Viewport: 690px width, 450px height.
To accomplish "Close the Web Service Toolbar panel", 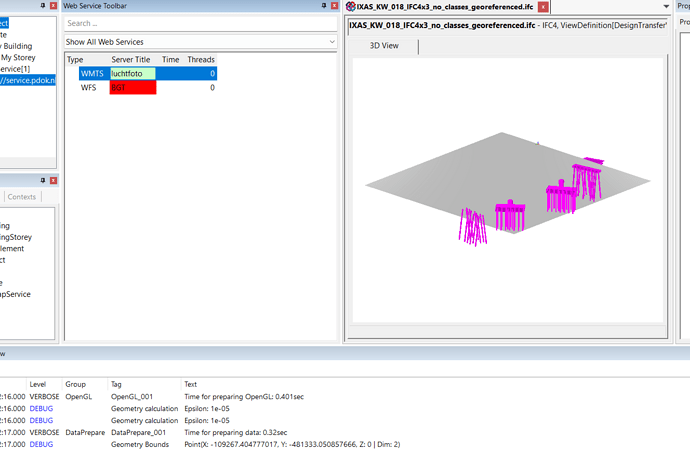I will pyautogui.click(x=332, y=6).
